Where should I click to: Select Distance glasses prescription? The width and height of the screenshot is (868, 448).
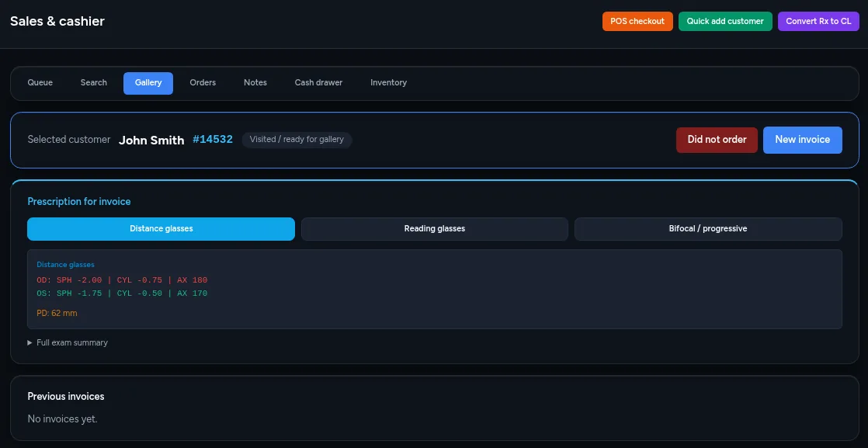click(x=161, y=229)
